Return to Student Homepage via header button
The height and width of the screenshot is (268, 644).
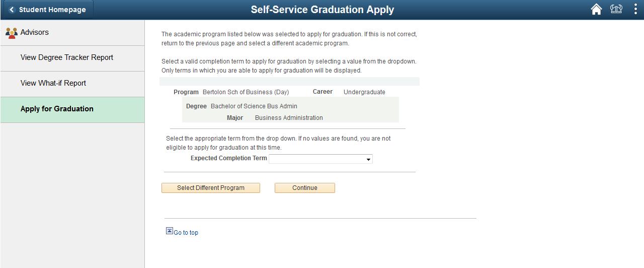[47, 10]
